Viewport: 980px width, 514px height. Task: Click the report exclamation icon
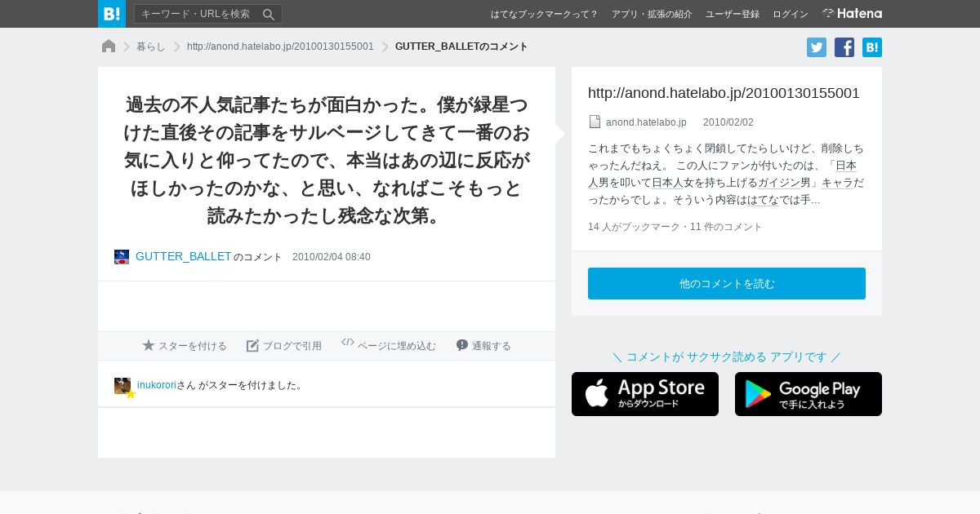point(462,345)
